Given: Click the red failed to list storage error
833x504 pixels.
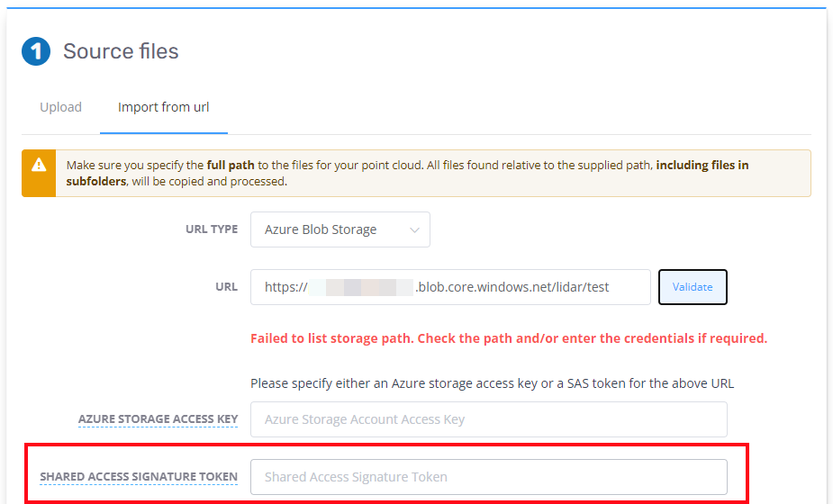Looking at the screenshot, I should click(x=509, y=338).
